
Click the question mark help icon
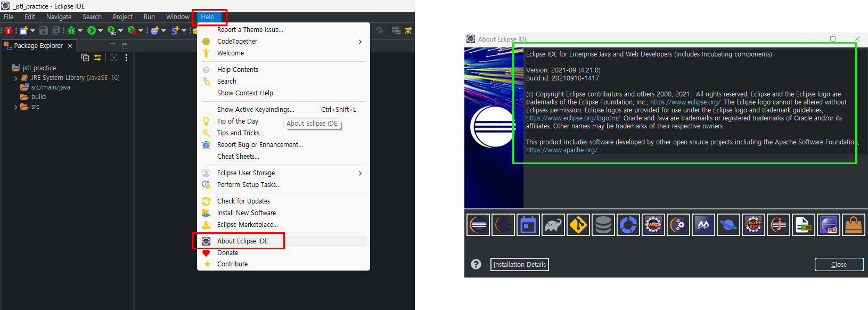pos(476,264)
